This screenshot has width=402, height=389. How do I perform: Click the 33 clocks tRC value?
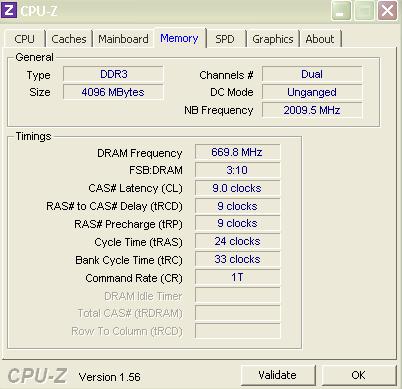pyautogui.click(x=237, y=259)
